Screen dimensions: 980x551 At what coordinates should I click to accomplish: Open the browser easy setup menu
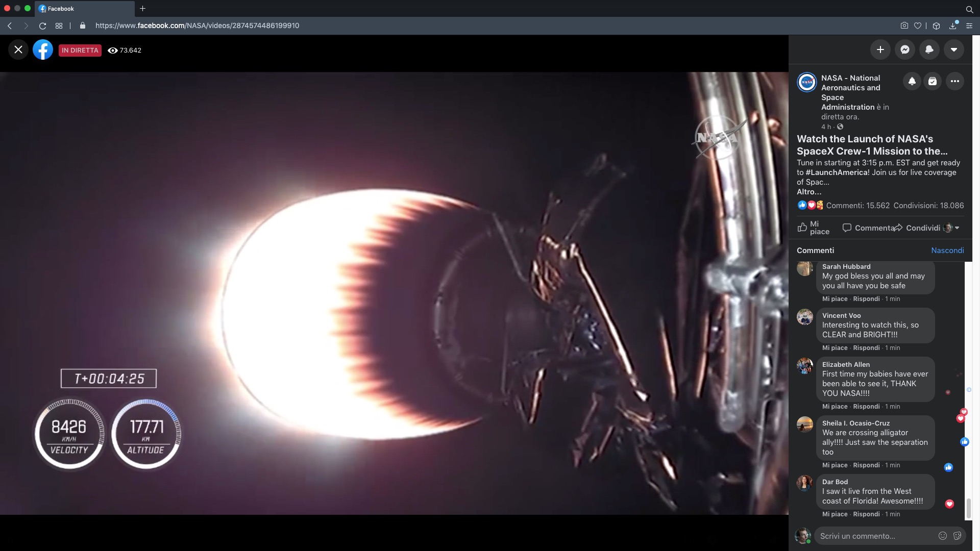click(x=969, y=26)
